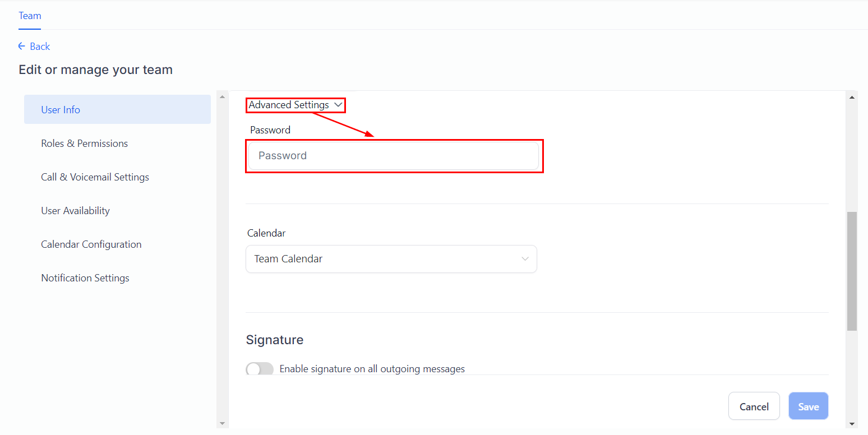Click the form's vertical scrollbar thumb
This screenshot has height=435, width=868.
click(x=852, y=271)
